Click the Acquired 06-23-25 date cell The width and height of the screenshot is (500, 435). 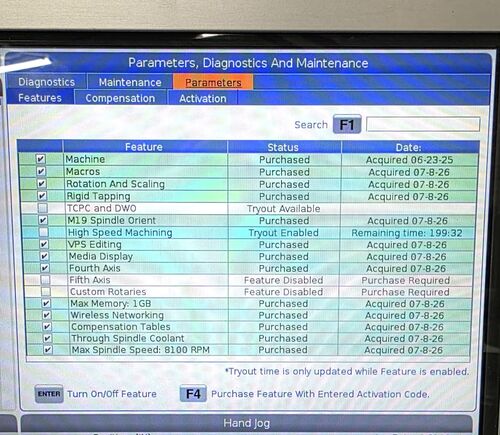coord(409,160)
